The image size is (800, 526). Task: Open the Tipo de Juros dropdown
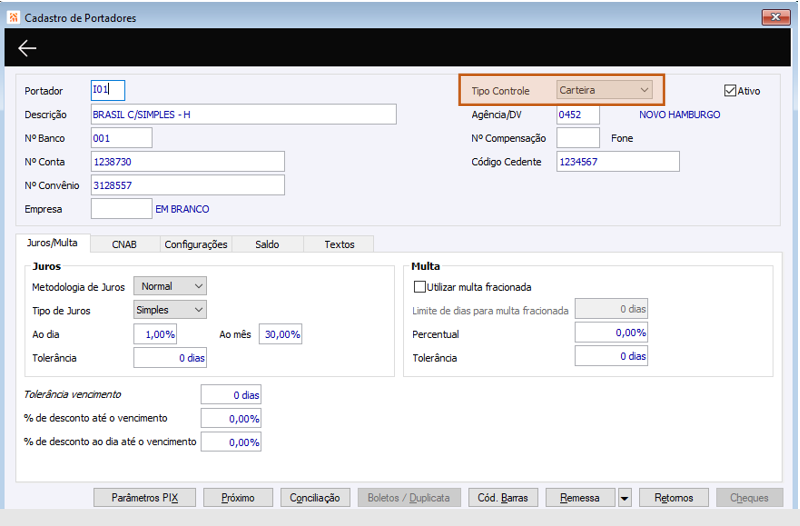point(170,310)
